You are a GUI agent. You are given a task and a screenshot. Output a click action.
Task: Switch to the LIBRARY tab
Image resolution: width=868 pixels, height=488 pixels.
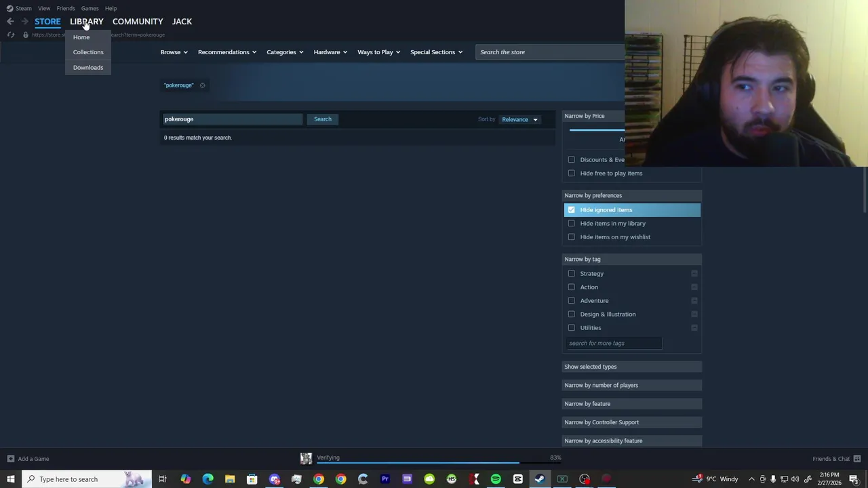pyautogui.click(x=86, y=22)
